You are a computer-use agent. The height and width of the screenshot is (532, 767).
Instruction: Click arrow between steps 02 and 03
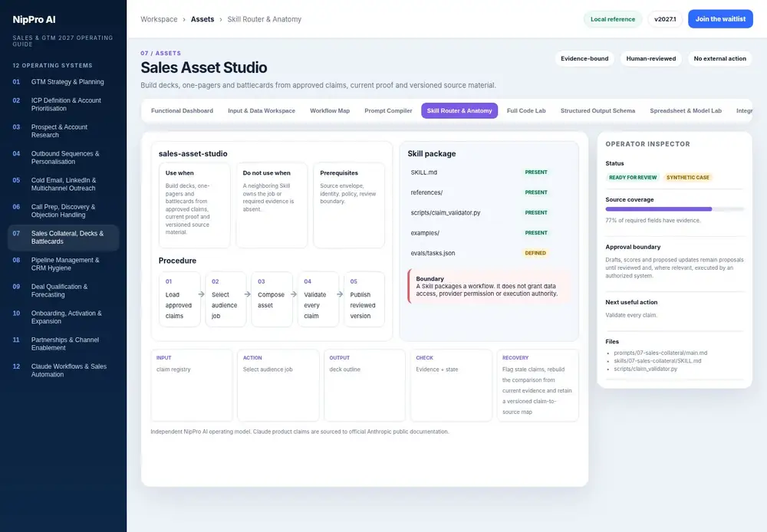point(248,294)
